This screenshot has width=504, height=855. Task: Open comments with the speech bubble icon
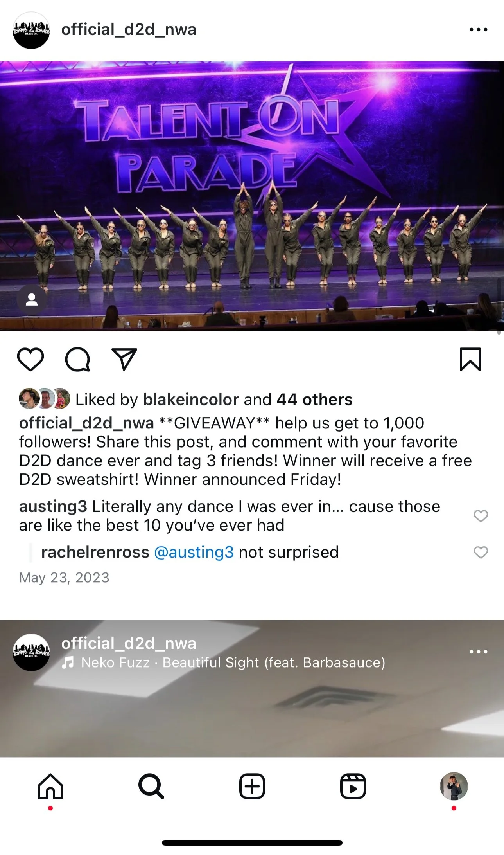pyautogui.click(x=77, y=359)
